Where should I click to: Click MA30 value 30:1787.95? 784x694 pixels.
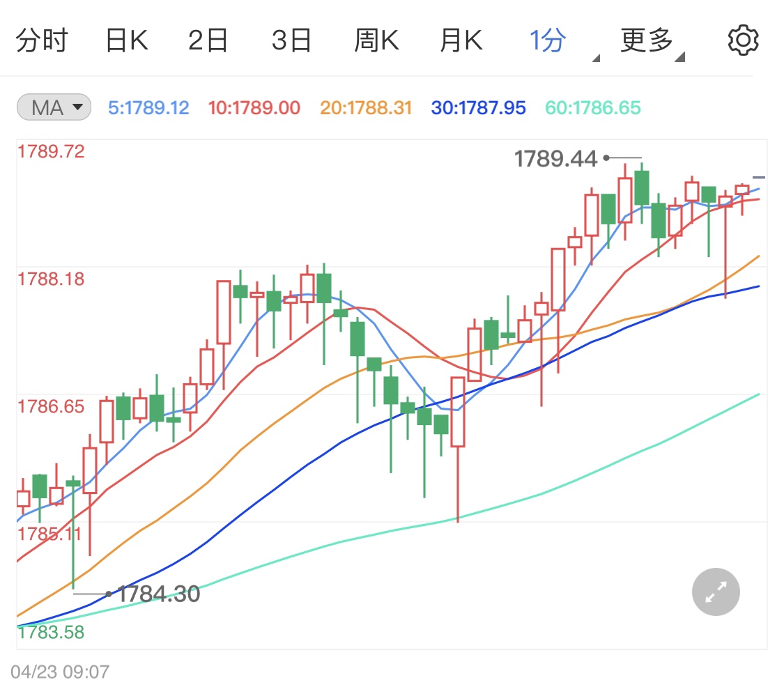coord(479,107)
